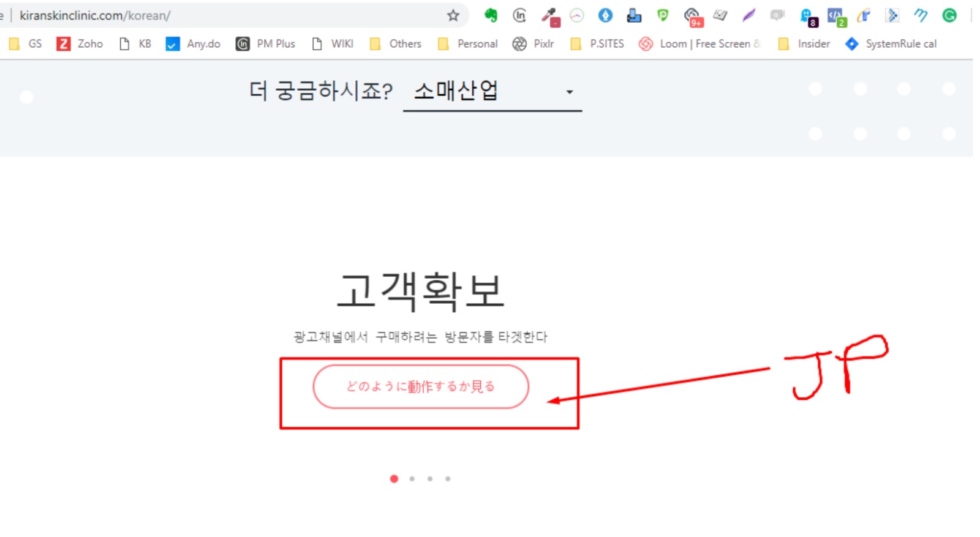Image resolution: width=980 pixels, height=537 pixels.
Task: Open the purple feather extension
Action: 748,15
